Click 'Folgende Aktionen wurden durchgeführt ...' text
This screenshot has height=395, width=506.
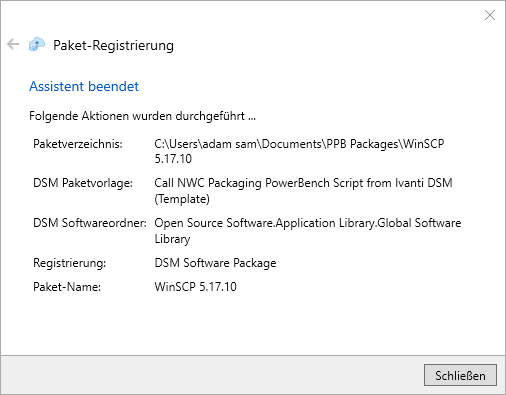point(142,116)
